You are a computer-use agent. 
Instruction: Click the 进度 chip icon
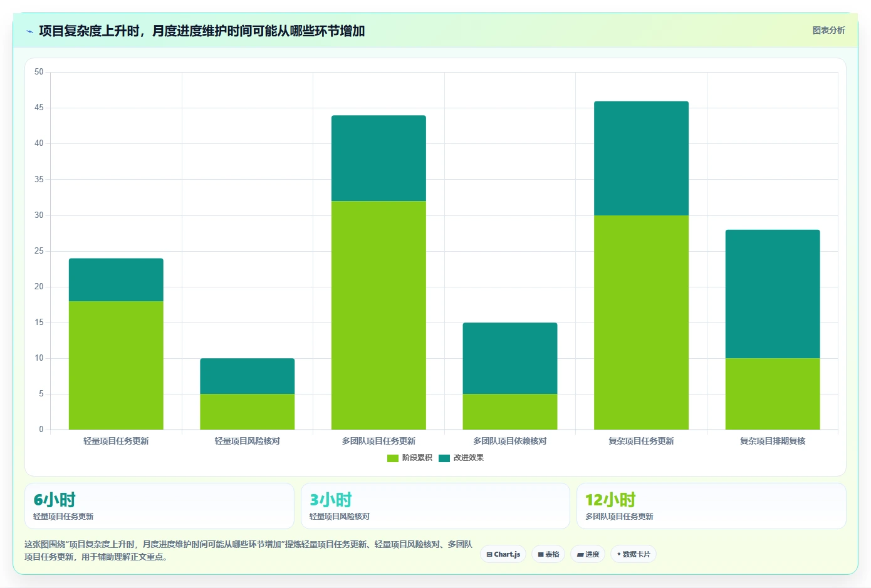(x=580, y=555)
